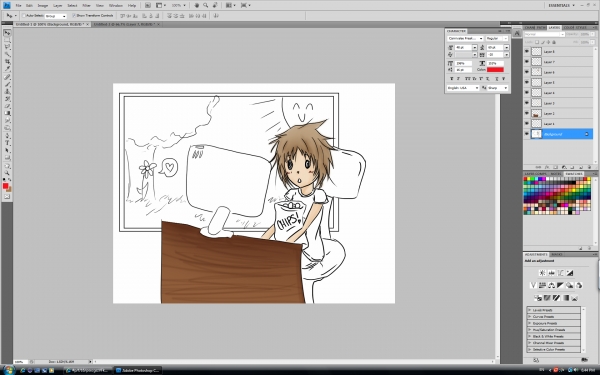
Task: Open the English: USA language dropdown
Action: (463, 88)
